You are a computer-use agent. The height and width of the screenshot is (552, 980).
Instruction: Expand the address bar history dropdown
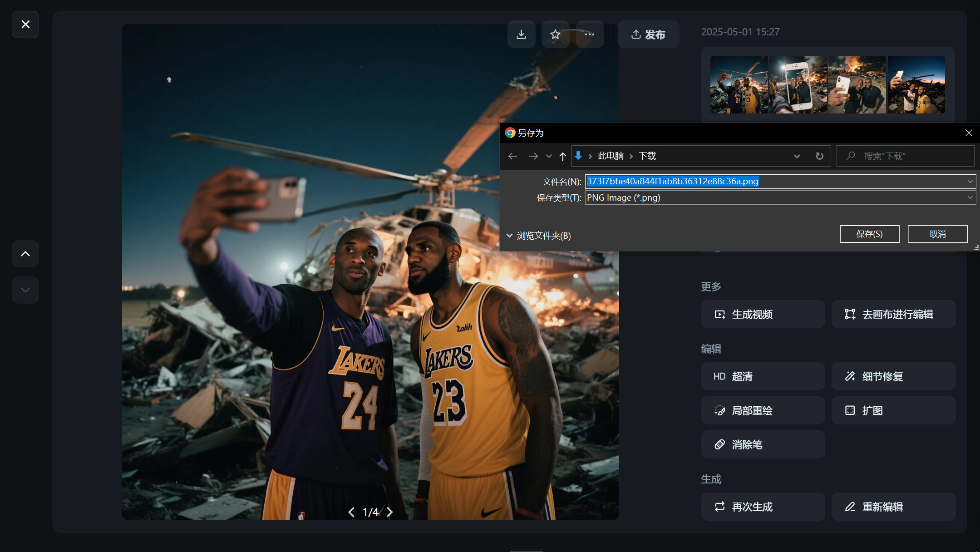(x=797, y=156)
